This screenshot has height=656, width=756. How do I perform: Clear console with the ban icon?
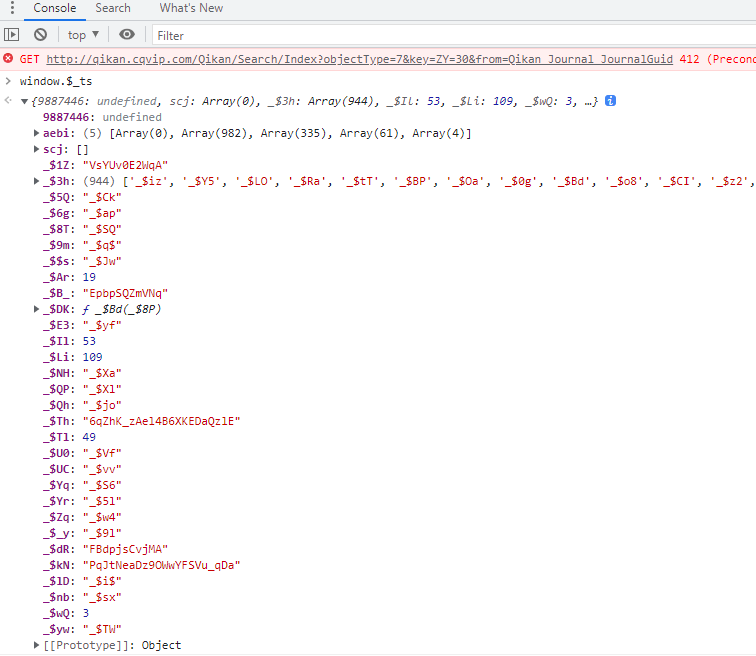[41, 35]
